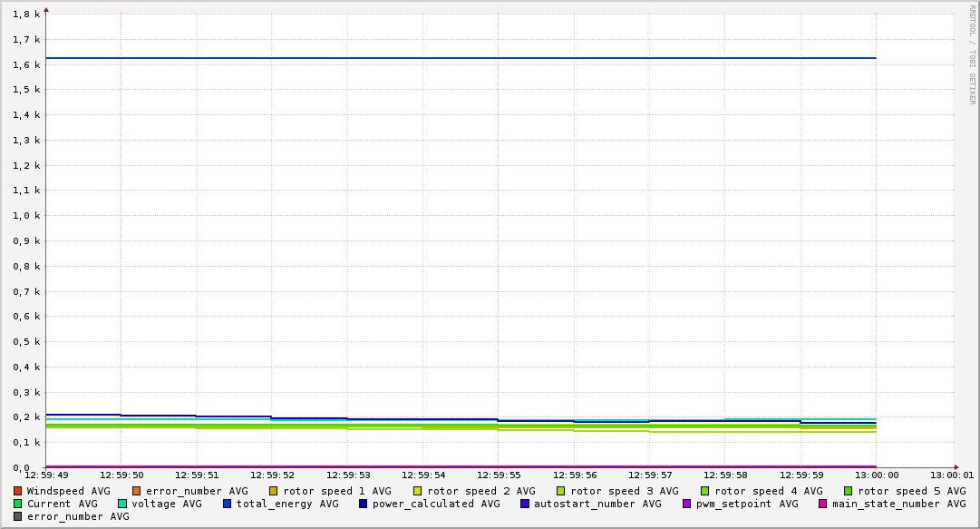
Task: Click the autostart_number AVG legend label
Action: click(597, 504)
